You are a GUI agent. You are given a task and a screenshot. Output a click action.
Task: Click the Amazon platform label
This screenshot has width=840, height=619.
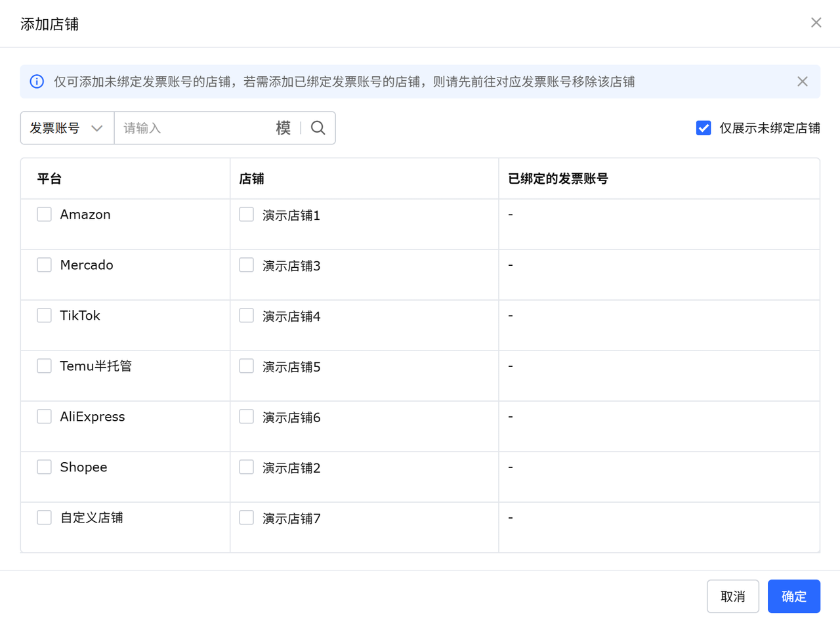point(85,215)
